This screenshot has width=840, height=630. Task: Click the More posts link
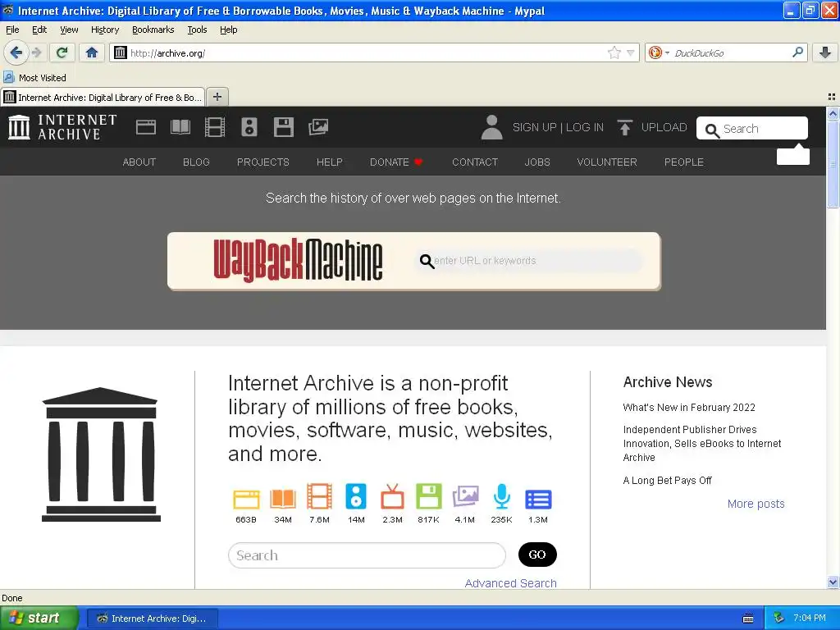click(x=756, y=504)
